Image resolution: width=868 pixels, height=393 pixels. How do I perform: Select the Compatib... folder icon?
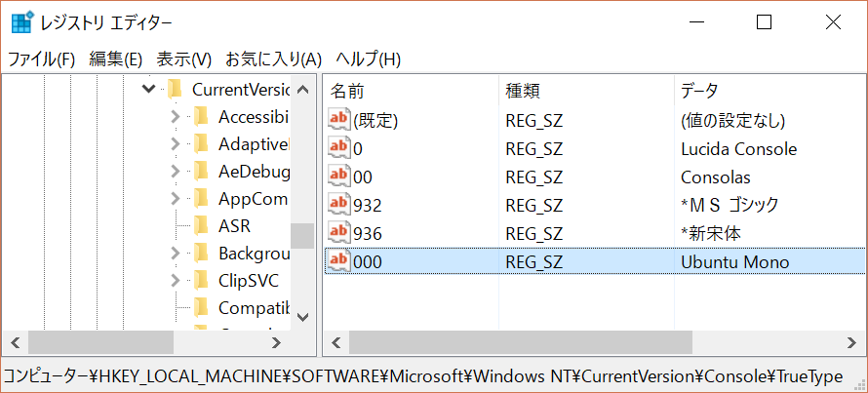[x=202, y=307]
